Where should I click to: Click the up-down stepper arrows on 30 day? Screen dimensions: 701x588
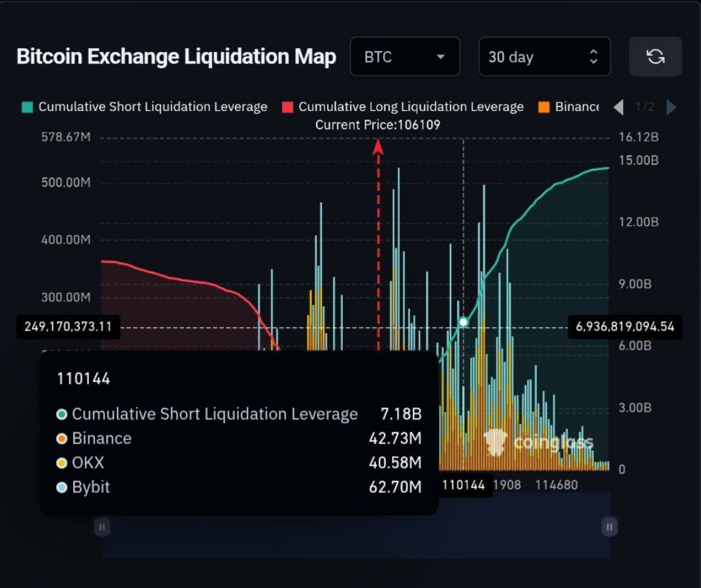coord(594,57)
